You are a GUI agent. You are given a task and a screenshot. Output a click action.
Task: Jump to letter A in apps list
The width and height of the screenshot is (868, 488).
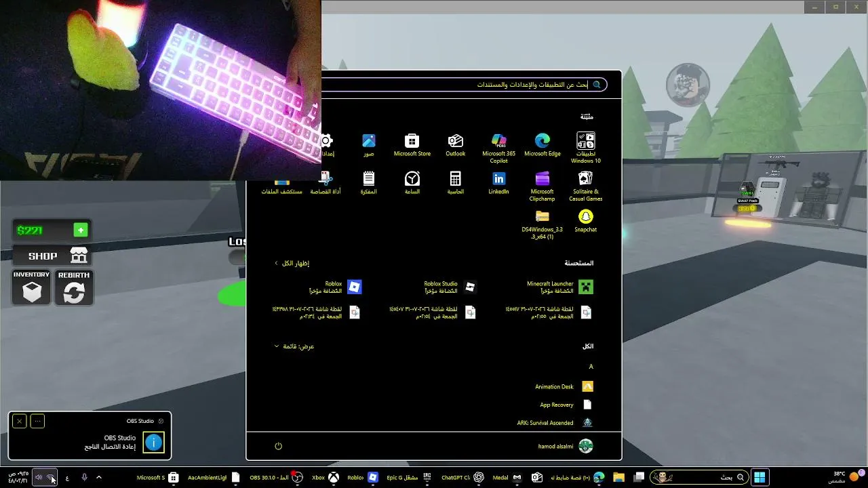tap(591, 367)
